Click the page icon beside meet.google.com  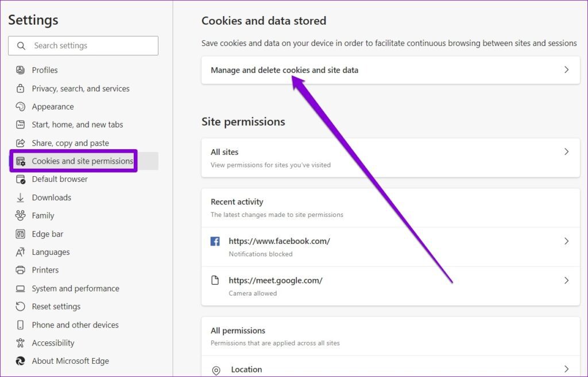[x=216, y=281]
